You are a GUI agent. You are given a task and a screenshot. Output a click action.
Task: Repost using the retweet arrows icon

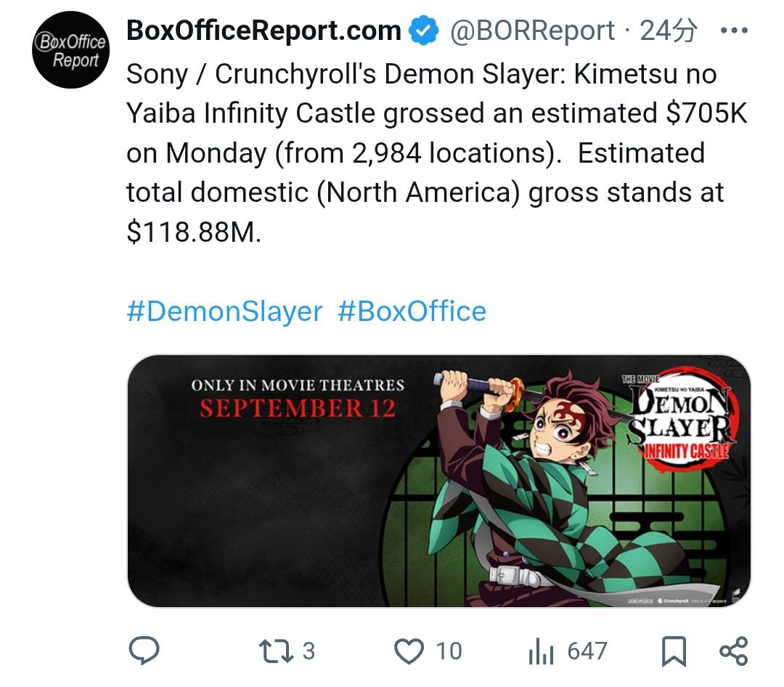click(x=277, y=651)
